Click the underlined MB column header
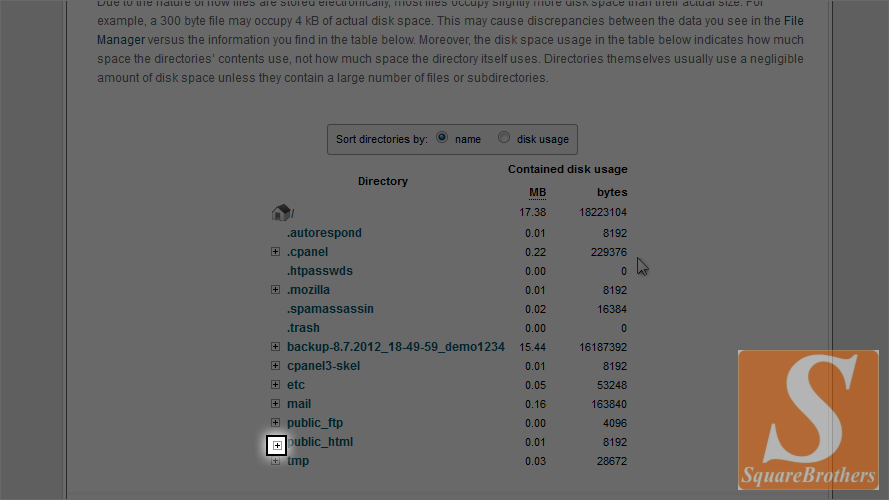This screenshot has width=889, height=500. (537, 192)
